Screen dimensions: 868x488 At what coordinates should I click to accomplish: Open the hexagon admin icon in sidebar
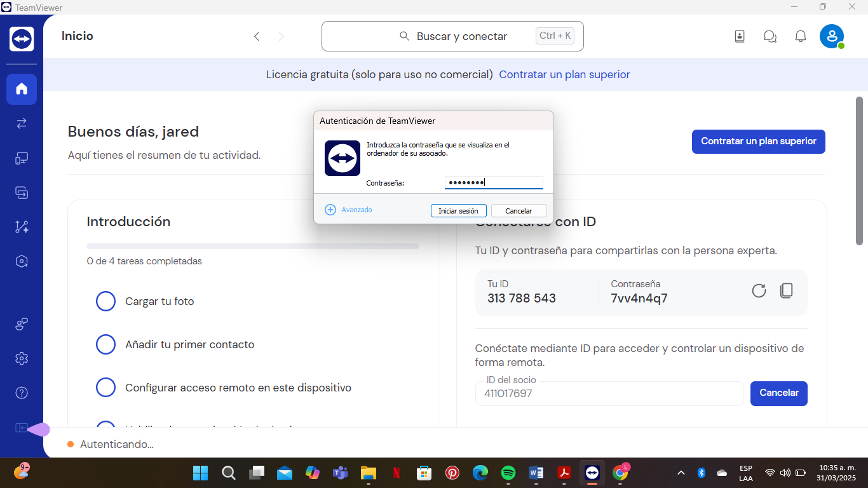(x=22, y=261)
